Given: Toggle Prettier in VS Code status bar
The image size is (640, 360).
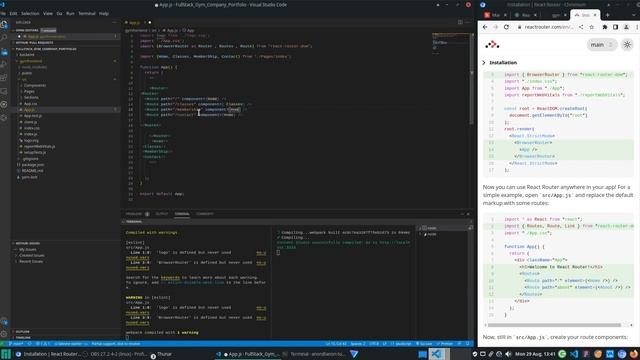Looking at the screenshot, I should coord(445,344).
